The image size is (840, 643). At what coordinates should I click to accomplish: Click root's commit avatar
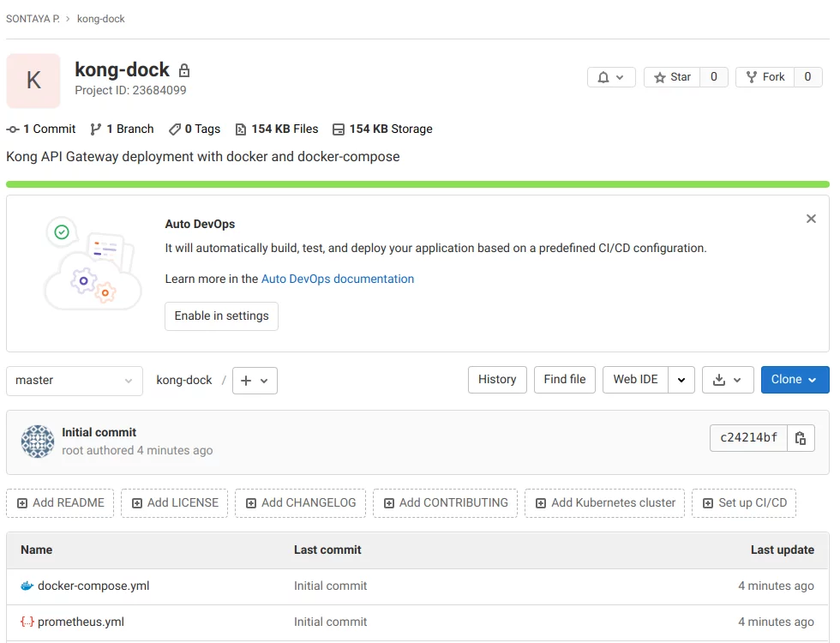[38, 442]
